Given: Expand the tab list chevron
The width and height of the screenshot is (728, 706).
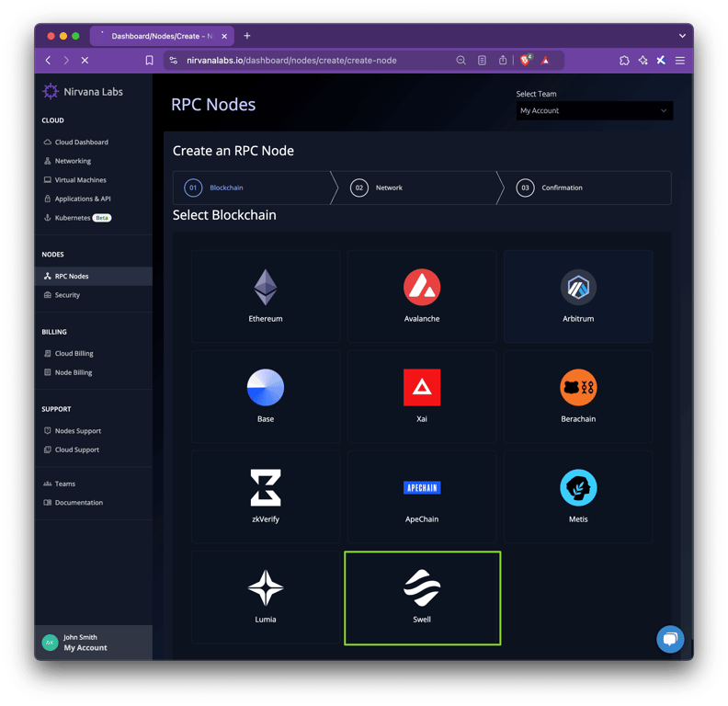Looking at the screenshot, I should [682, 36].
